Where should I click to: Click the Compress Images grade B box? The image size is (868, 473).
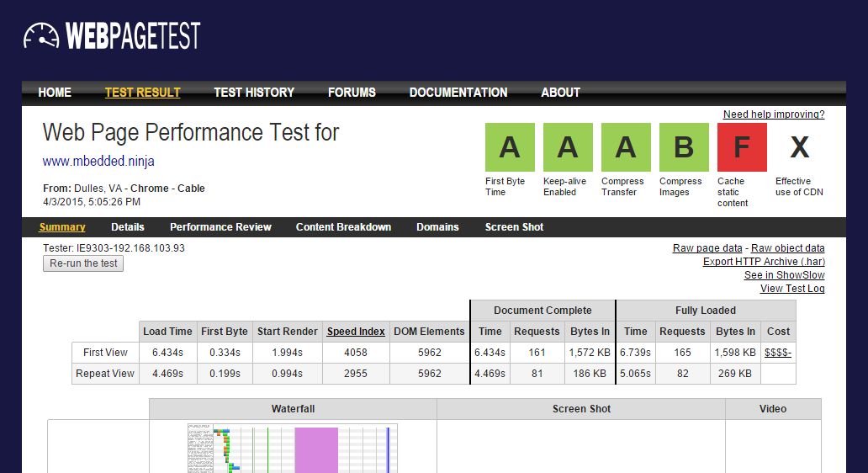684,147
